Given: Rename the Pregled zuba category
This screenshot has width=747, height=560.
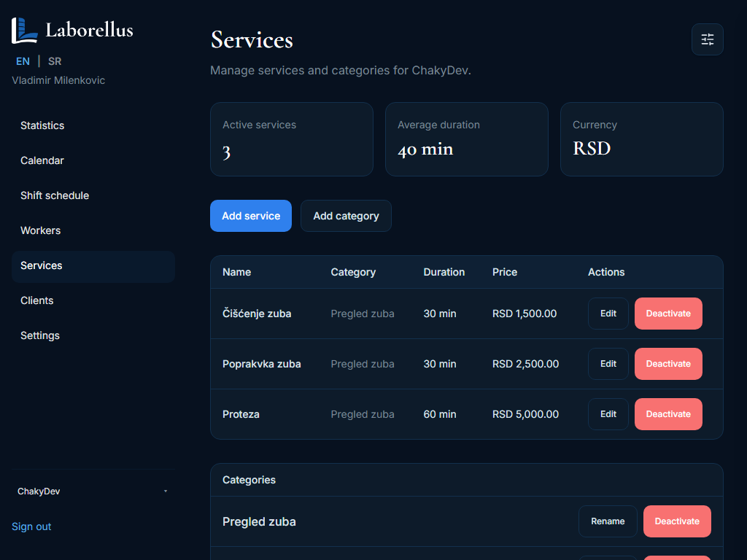Looking at the screenshot, I should pyautogui.click(x=608, y=521).
